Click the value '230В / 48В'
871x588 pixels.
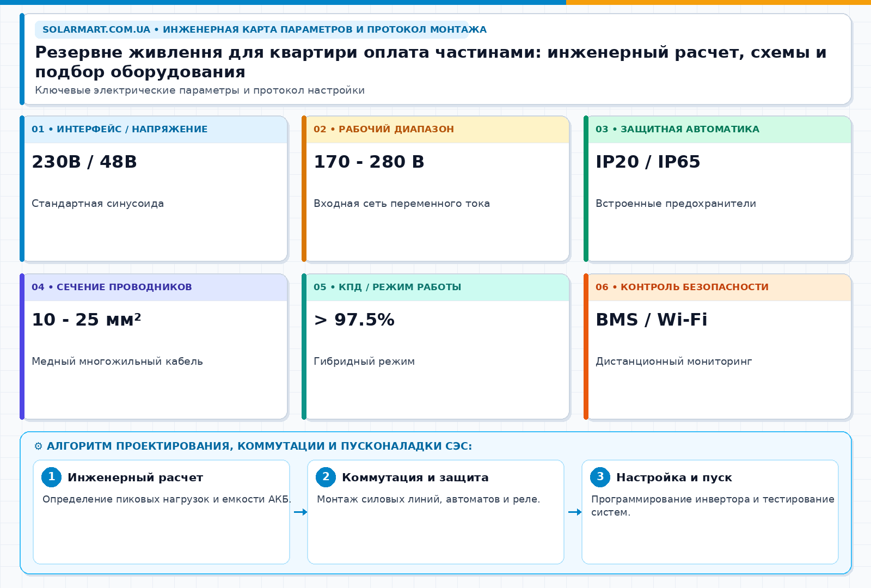coord(84,162)
